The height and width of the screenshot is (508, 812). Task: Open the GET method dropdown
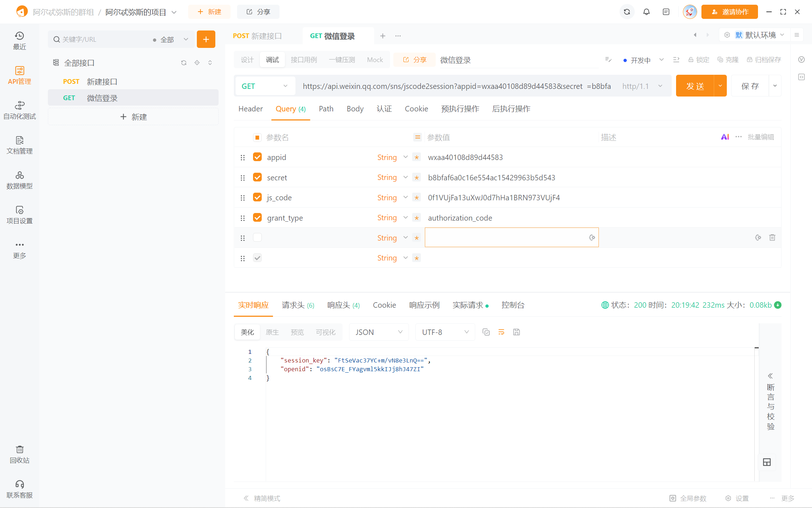click(265, 86)
